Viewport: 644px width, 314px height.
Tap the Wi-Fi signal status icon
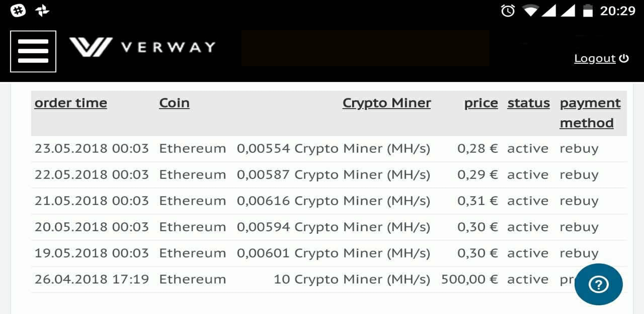point(530,11)
